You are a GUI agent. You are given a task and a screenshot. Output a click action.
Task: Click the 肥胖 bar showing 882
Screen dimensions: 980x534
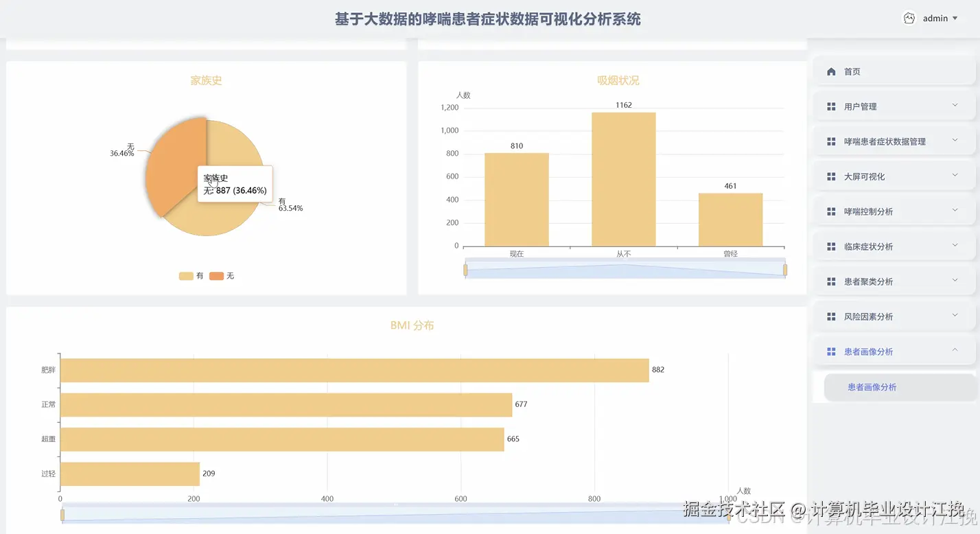(x=355, y=370)
